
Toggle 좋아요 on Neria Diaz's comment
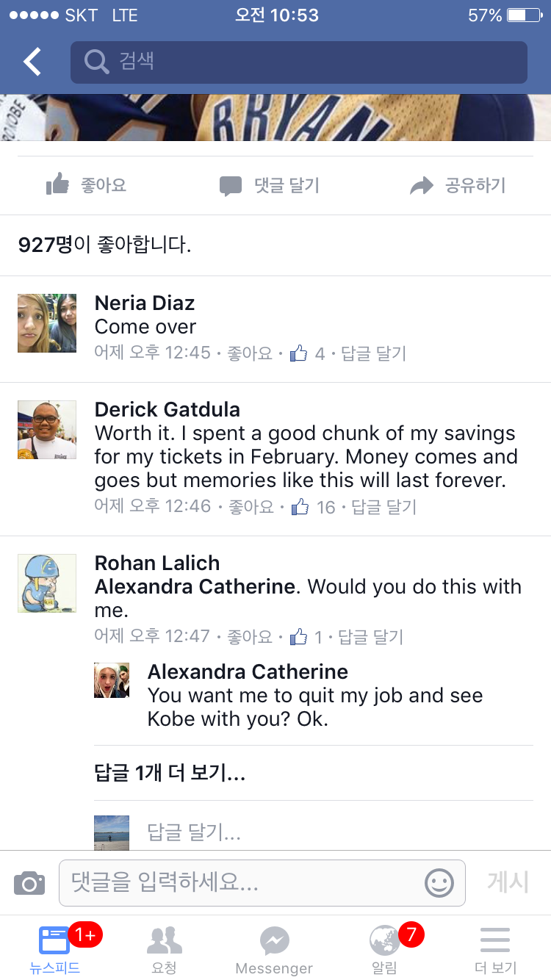250,353
